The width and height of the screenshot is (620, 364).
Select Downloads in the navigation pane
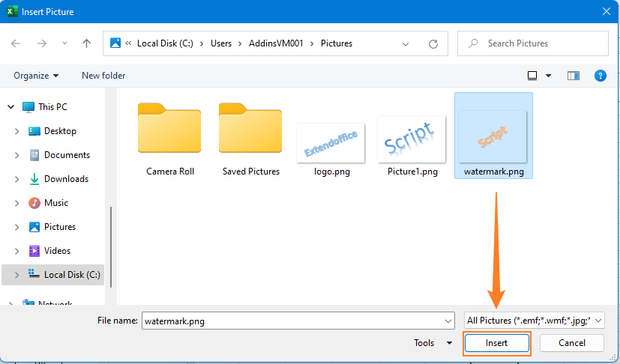pos(66,179)
